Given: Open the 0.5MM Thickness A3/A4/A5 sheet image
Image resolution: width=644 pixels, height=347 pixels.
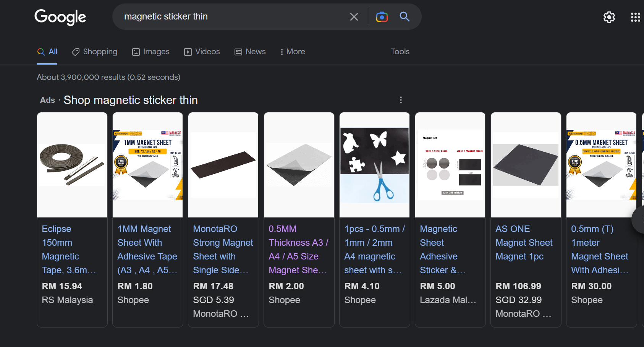Looking at the screenshot, I should pyautogui.click(x=299, y=165).
